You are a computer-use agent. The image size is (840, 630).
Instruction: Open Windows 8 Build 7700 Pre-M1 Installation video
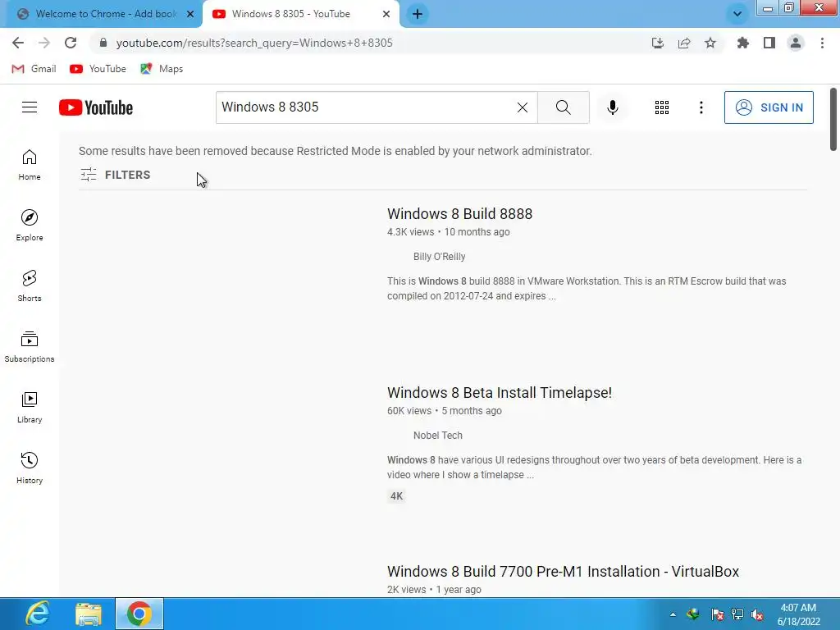pyautogui.click(x=563, y=572)
